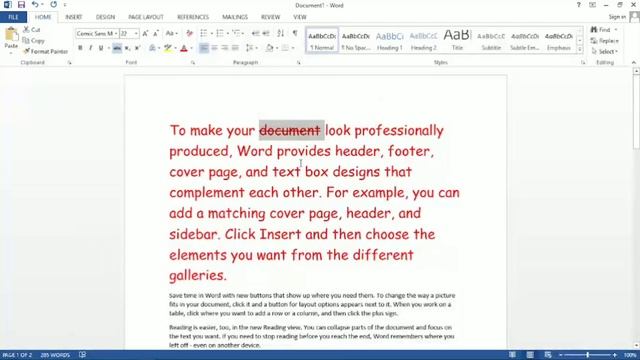Image resolution: width=640 pixels, height=360 pixels.
Task: Switch to the INSERT tab
Action: point(73,17)
